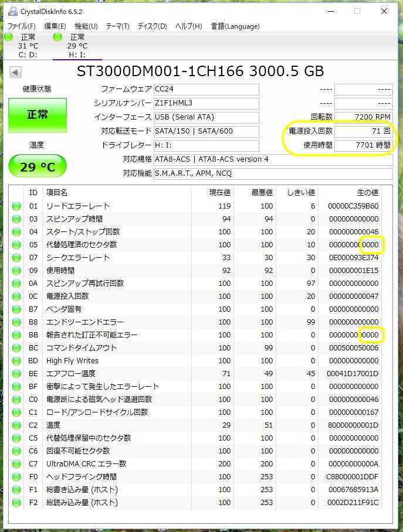This screenshot has height=532, width=403.
Task: Click the green status icon for リードエラーレート
Action: coord(16,206)
